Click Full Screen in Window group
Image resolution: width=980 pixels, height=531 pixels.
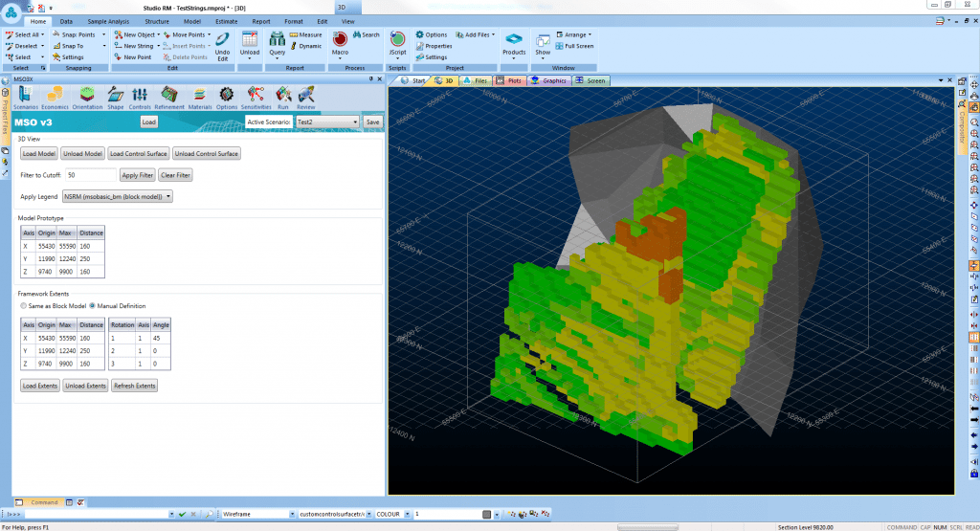[574, 46]
